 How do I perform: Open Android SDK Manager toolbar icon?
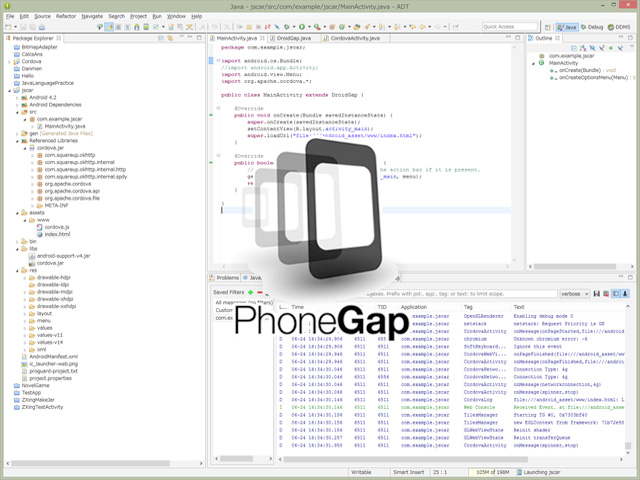click(137, 27)
